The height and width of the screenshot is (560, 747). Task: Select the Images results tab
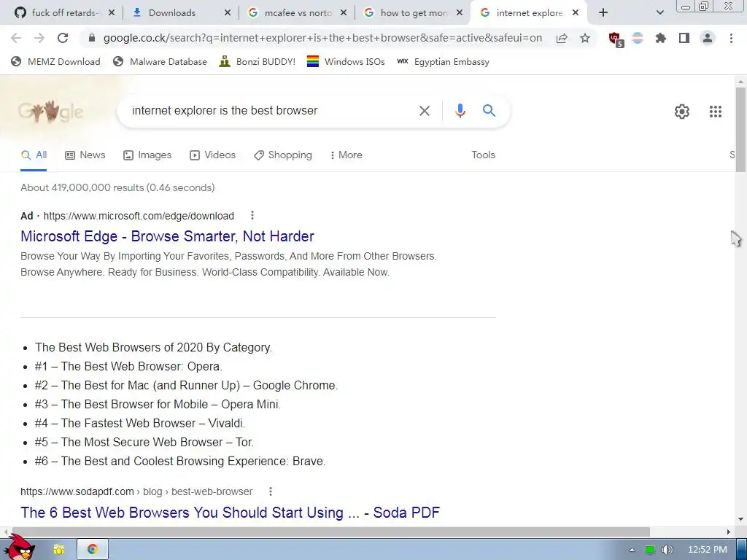tap(147, 155)
